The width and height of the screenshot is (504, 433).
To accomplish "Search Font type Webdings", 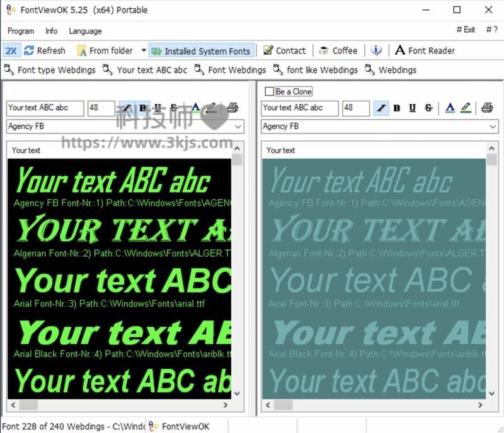I will 50,70.
